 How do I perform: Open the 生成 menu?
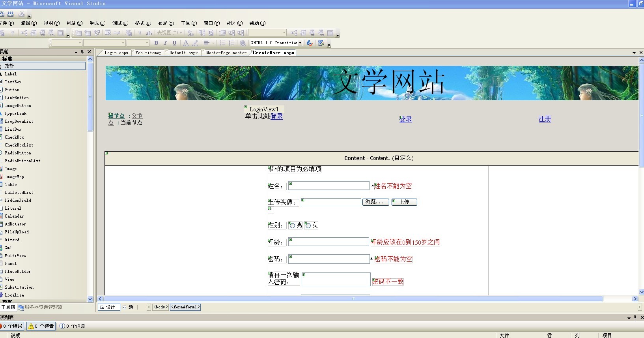pos(97,23)
